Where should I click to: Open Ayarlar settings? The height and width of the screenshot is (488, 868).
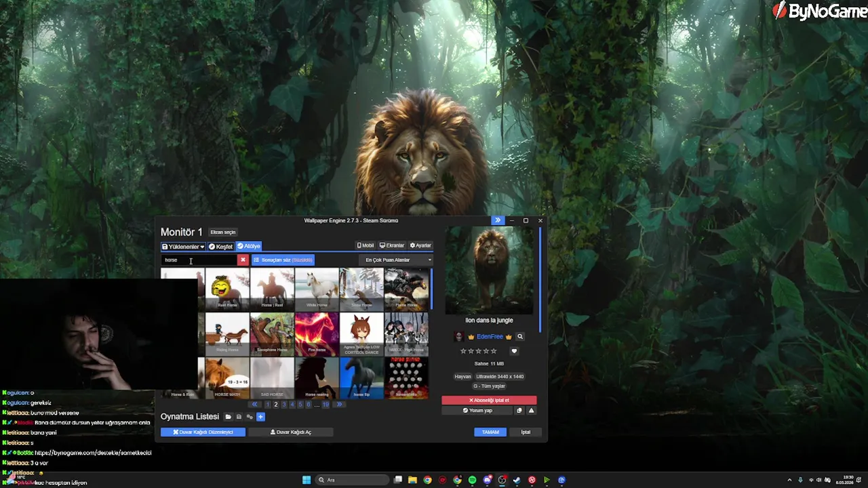coord(420,245)
